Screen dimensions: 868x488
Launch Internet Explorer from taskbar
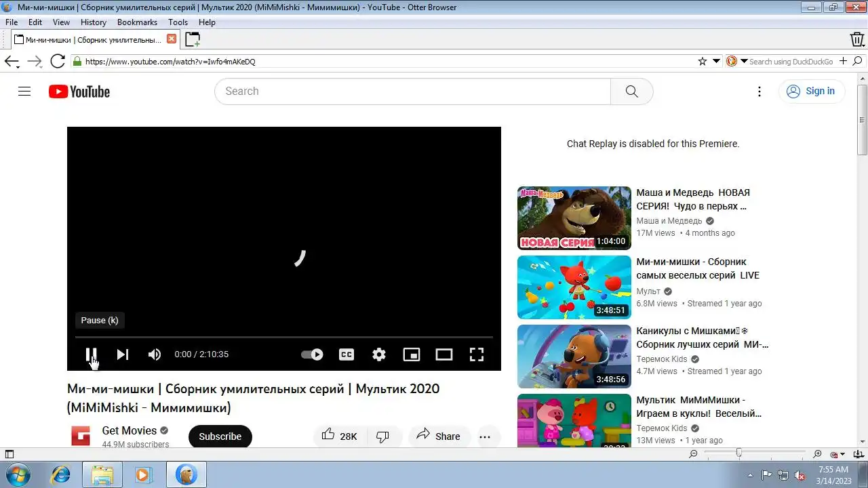point(60,474)
